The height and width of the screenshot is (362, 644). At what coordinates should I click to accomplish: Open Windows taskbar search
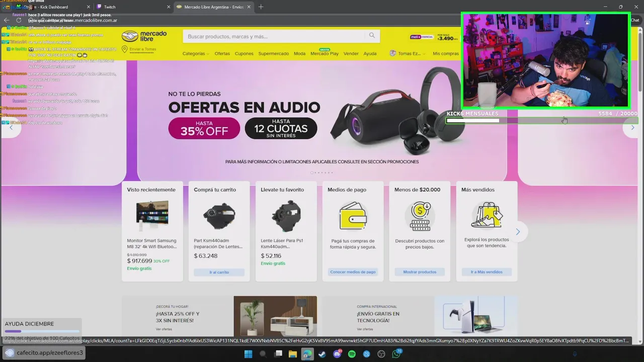pos(263,354)
